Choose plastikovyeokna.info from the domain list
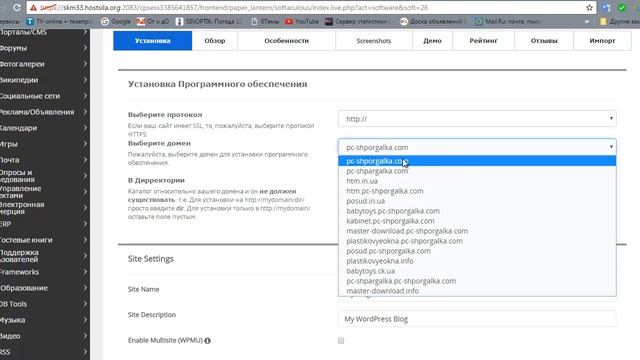640x360 pixels. tap(477, 261)
